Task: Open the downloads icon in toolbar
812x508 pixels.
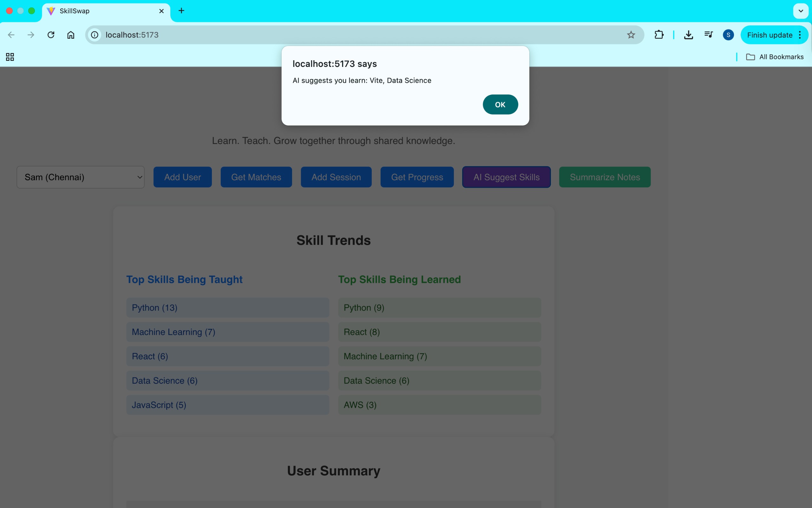Action: click(688, 35)
